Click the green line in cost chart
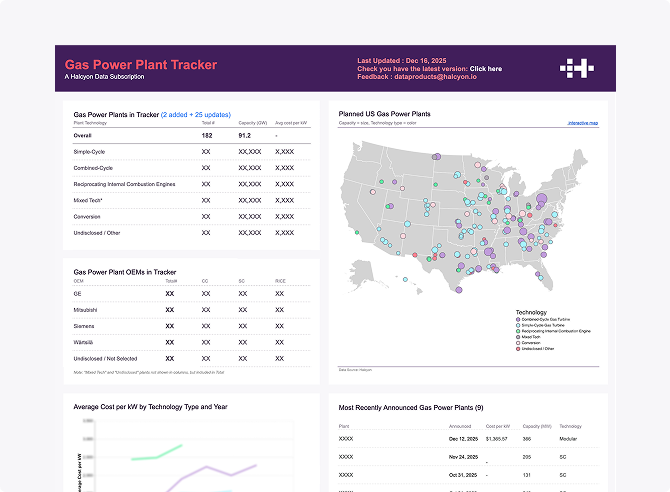The image size is (670, 492). 160,453
